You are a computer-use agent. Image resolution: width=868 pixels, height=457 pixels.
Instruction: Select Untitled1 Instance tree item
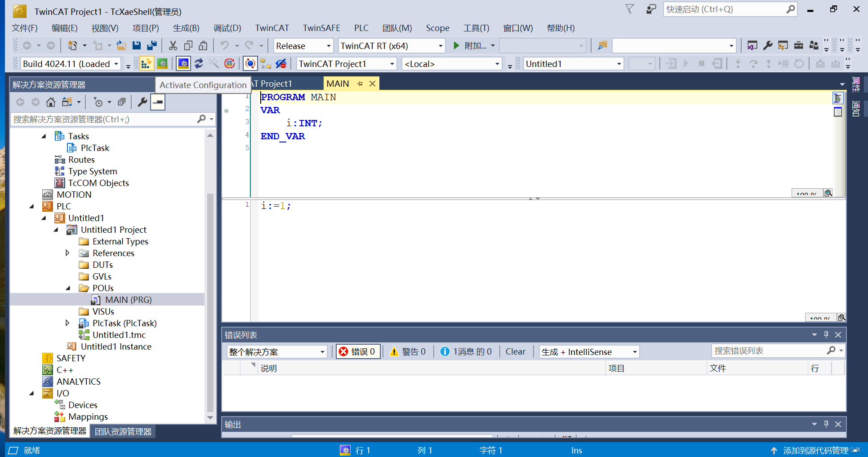point(116,346)
